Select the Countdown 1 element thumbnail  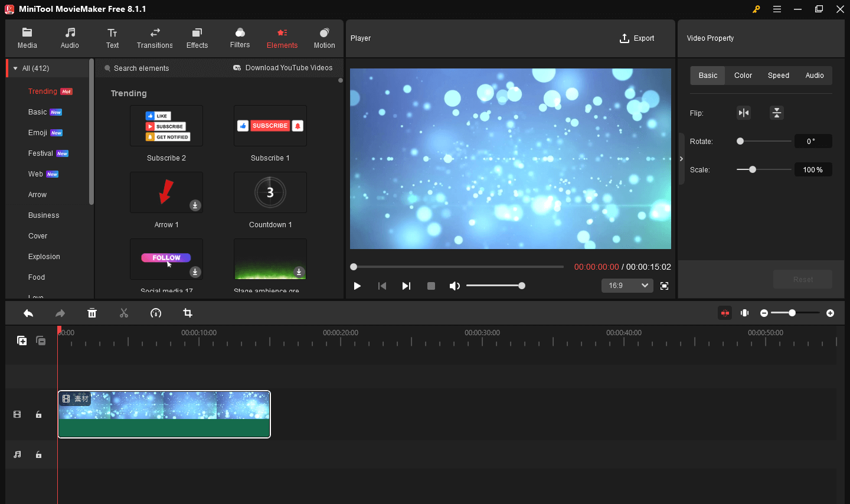pos(270,192)
